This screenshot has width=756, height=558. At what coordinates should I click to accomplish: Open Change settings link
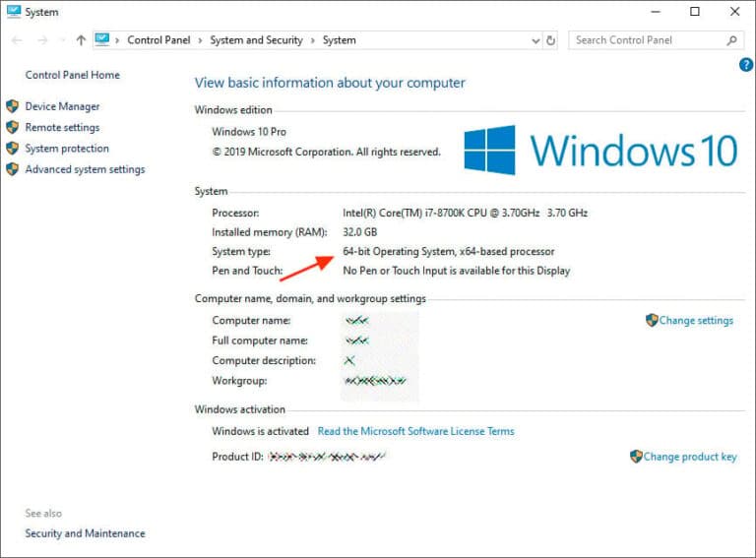(x=696, y=321)
